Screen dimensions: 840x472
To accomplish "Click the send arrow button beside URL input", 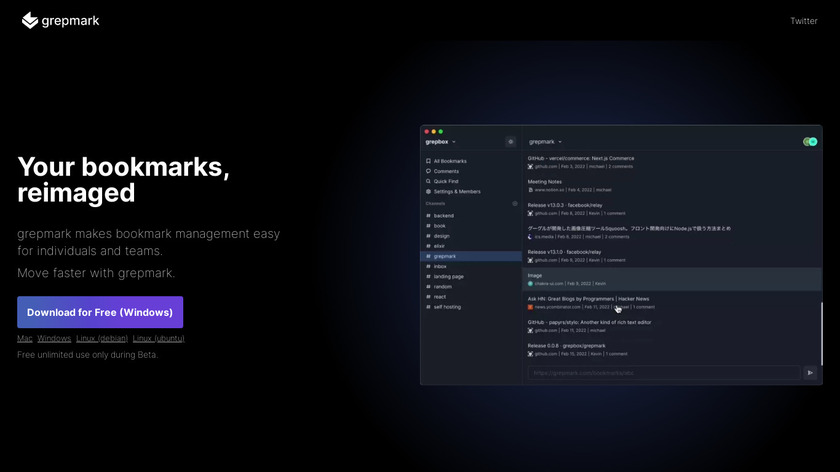I will [810, 373].
